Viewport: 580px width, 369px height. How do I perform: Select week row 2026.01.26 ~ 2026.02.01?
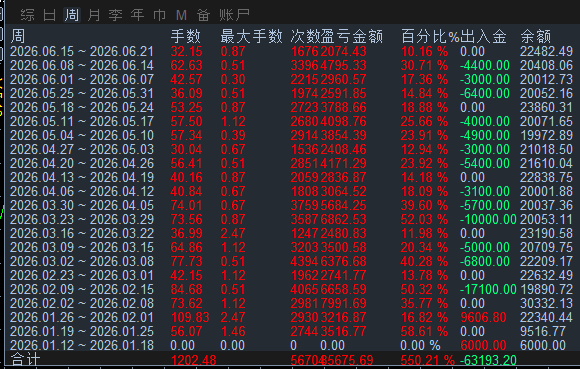coord(291,317)
